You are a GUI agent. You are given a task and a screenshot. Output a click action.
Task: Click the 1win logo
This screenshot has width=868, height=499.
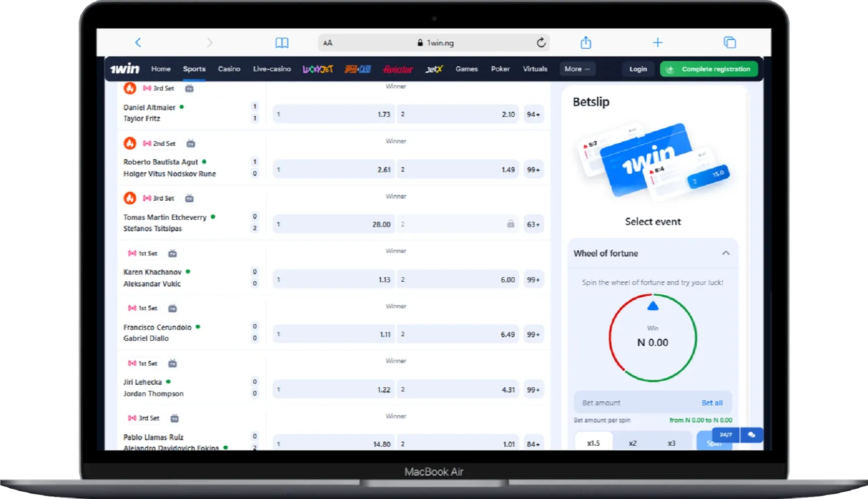(125, 69)
